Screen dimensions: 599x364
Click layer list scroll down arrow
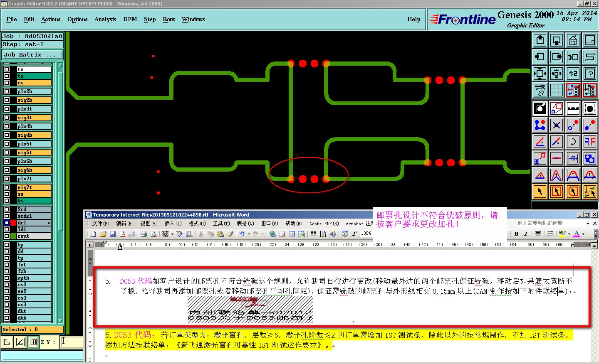tap(60, 321)
